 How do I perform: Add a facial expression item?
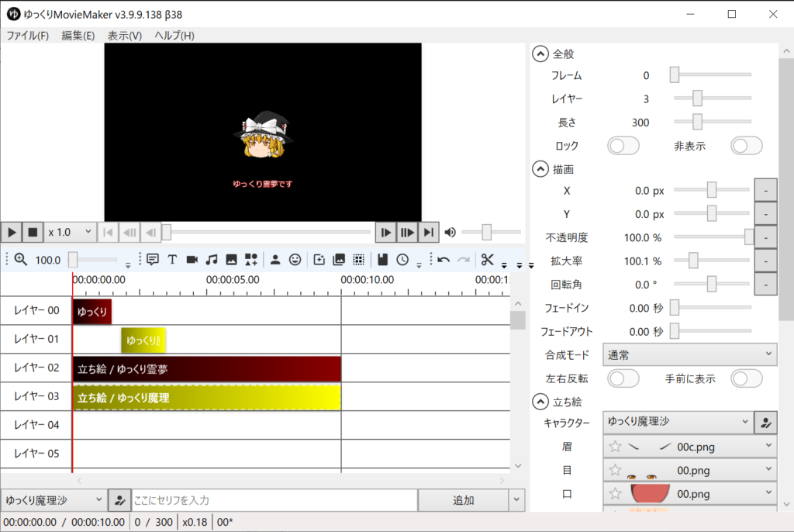tap(295, 260)
